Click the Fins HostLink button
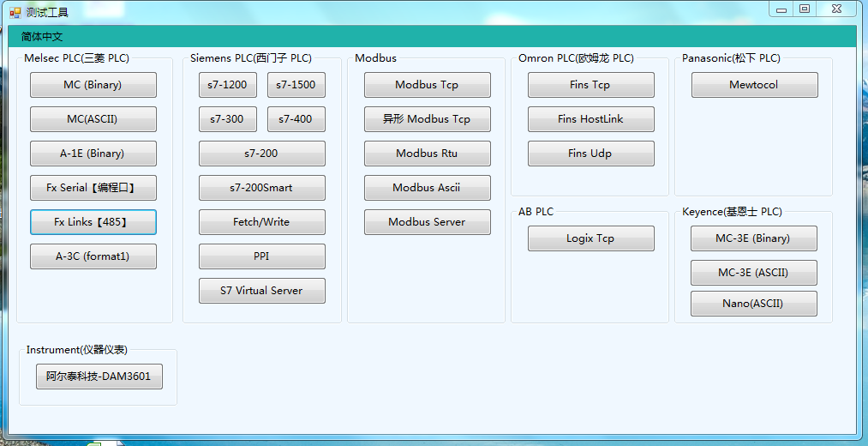This screenshot has width=868, height=446. click(x=590, y=119)
